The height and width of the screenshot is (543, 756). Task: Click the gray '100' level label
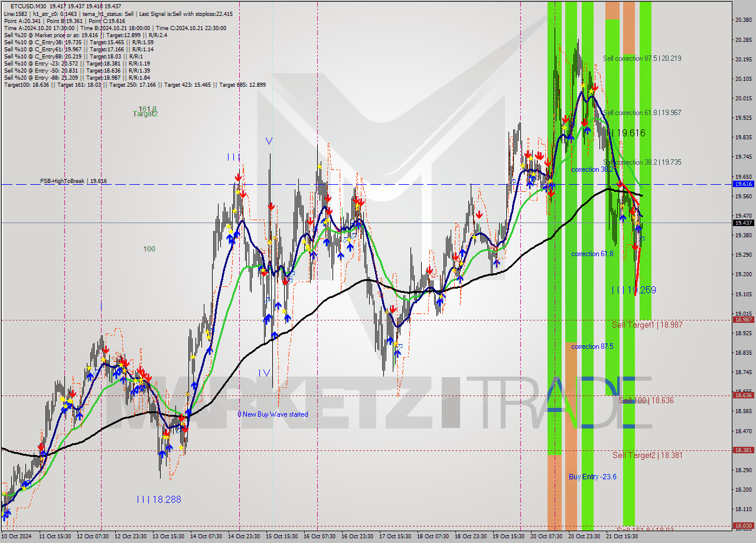point(149,249)
